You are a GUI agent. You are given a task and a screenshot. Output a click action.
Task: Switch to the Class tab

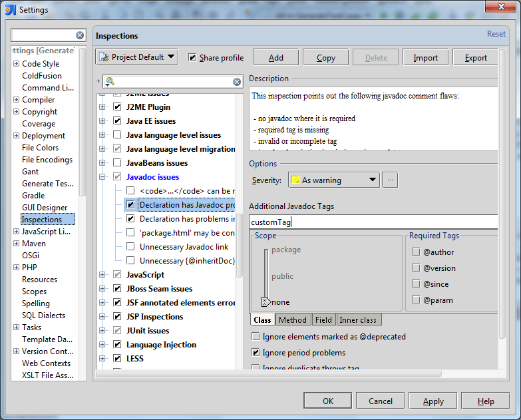click(x=262, y=319)
